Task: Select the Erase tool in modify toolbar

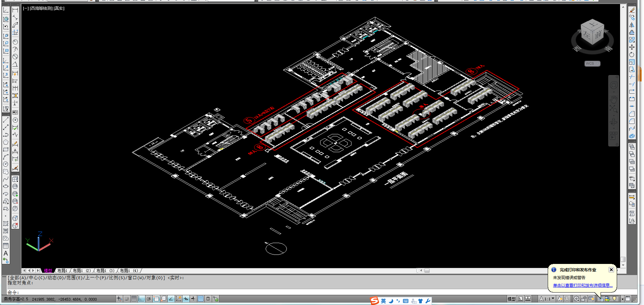Action: point(632,10)
